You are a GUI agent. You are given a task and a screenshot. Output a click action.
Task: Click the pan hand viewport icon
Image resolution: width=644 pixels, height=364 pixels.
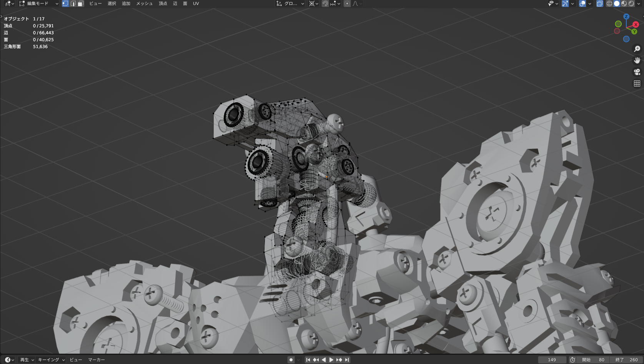coord(637,60)
